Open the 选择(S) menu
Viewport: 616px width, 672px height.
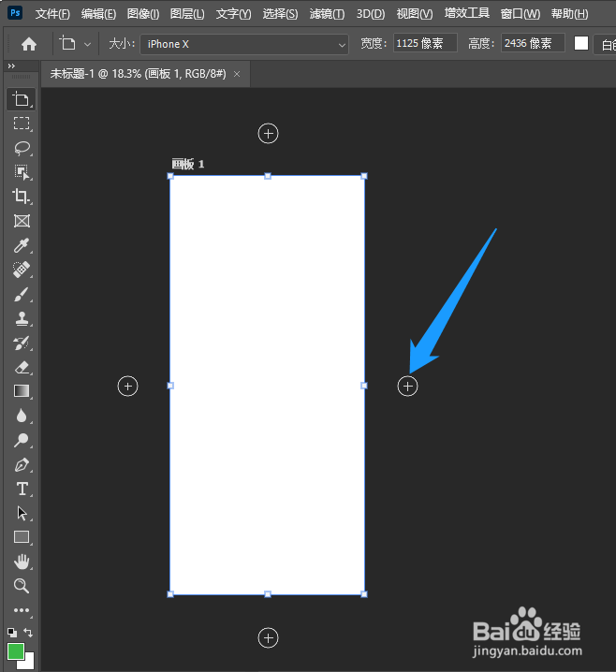pyautogui.click(x=280, y=14)
